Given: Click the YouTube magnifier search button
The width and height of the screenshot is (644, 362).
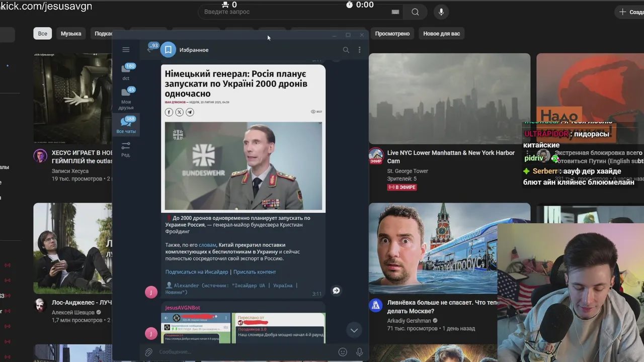Looking at the screenshot, I should pyautogui.click(x=415, y=12).
